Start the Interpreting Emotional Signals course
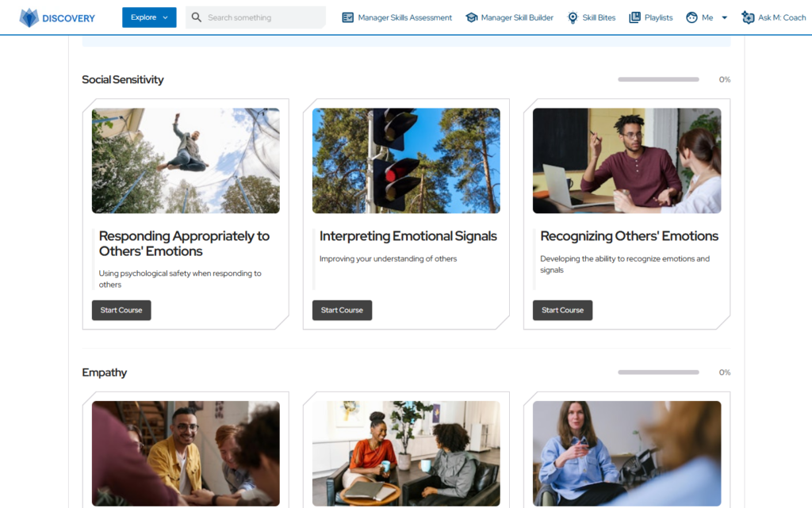This screenshot has width=812, height=508. (342, 310)
